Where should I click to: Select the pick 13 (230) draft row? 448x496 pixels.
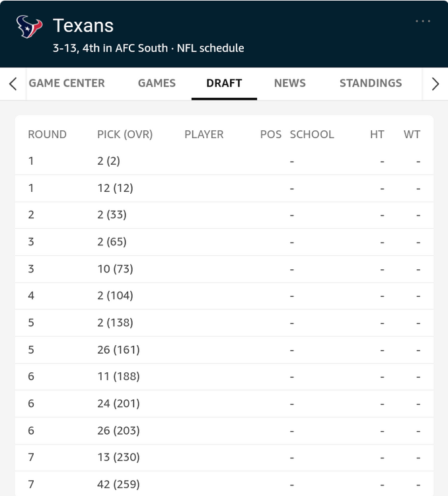click(x=224, y=458)
